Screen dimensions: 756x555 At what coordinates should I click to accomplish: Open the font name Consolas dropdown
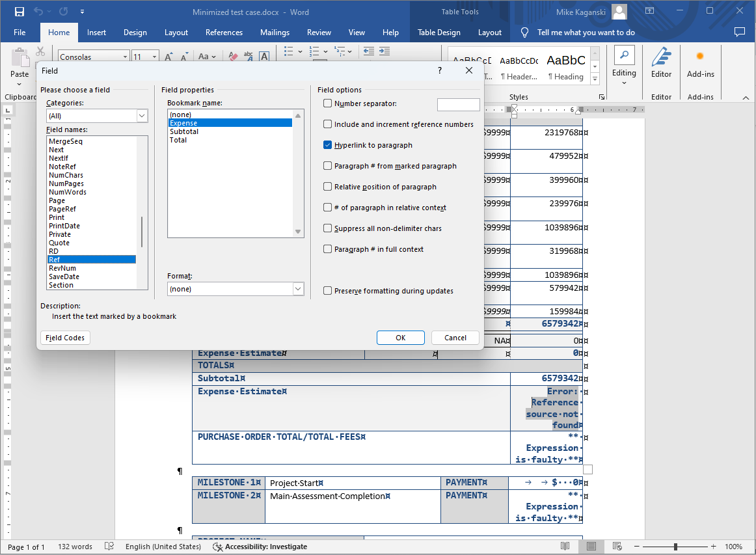point(126,57)
